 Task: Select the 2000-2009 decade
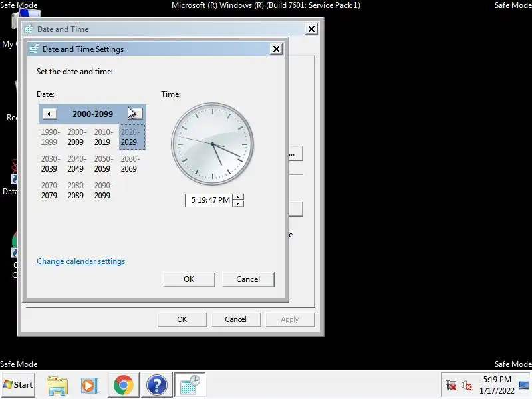[76, 137]
